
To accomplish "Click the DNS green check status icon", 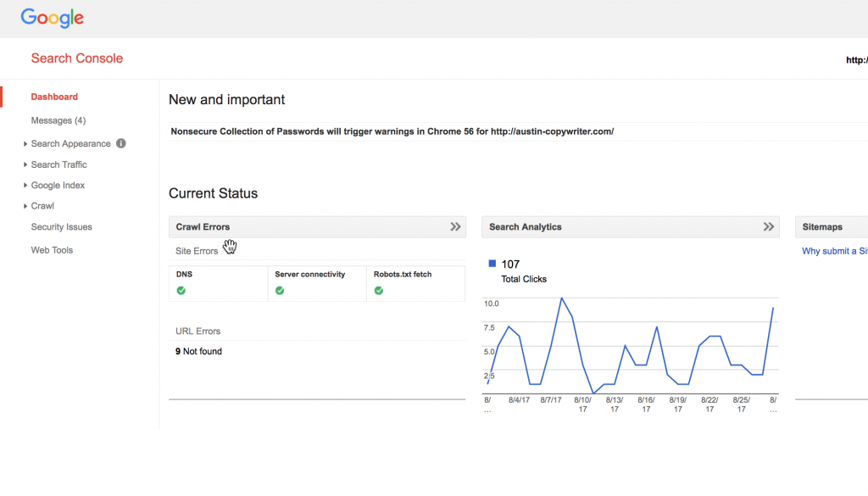I will point(181,291).
